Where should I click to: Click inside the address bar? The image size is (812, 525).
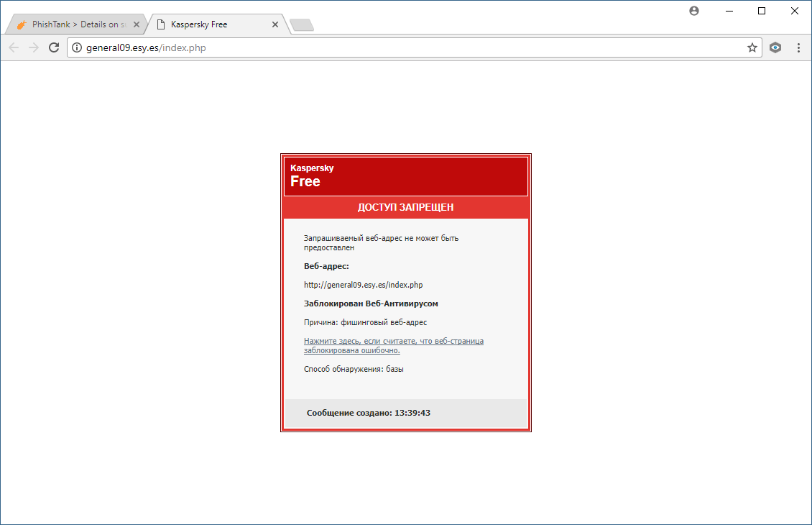tap(287, 47)
